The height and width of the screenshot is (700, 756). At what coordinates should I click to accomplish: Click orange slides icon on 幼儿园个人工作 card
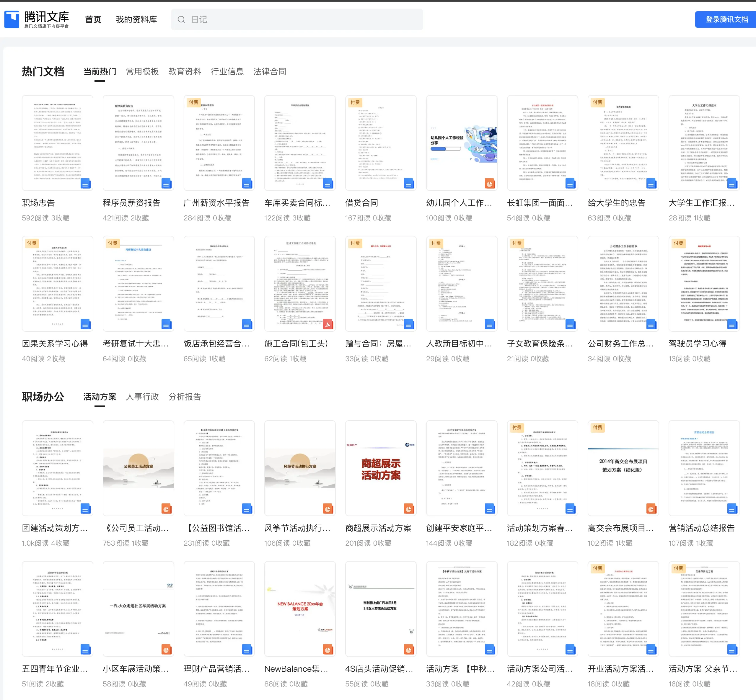490,184
